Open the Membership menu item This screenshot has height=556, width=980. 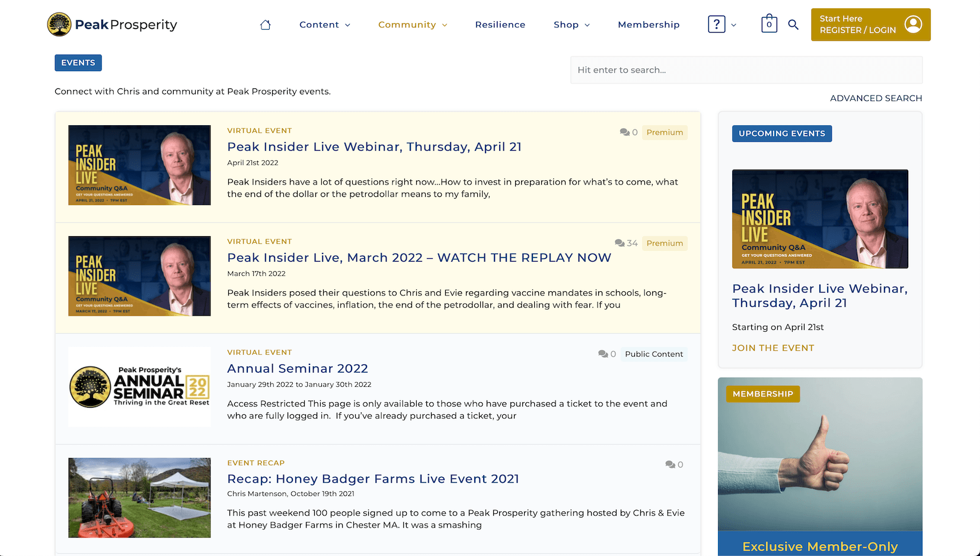pyautogui.click(x=649, y=24)
